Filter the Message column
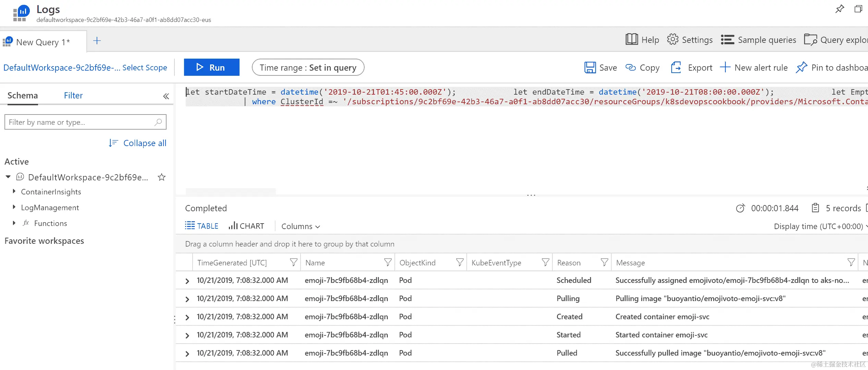Image resolution: width=868 pixels, height=370 pixels. tap(851, 263)
